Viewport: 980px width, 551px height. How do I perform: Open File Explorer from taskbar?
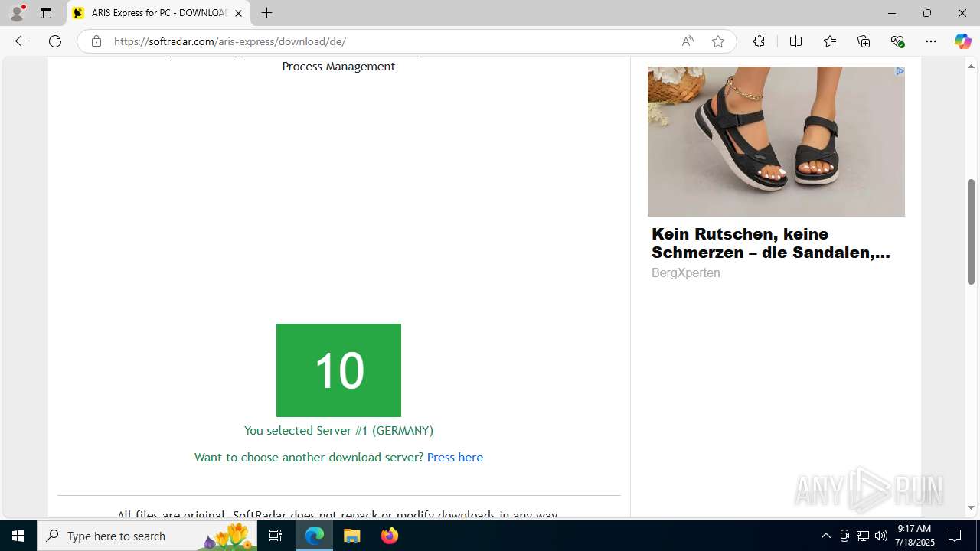point(352,536)
